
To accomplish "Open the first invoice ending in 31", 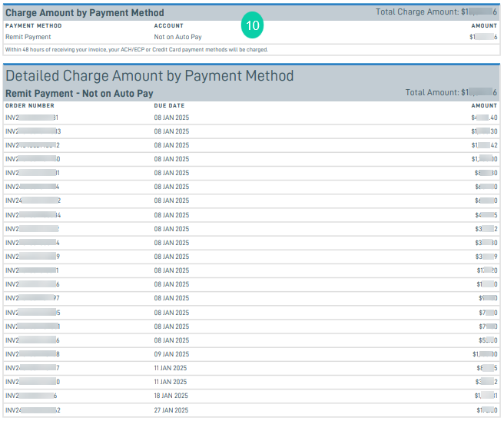I will point(31,118).
